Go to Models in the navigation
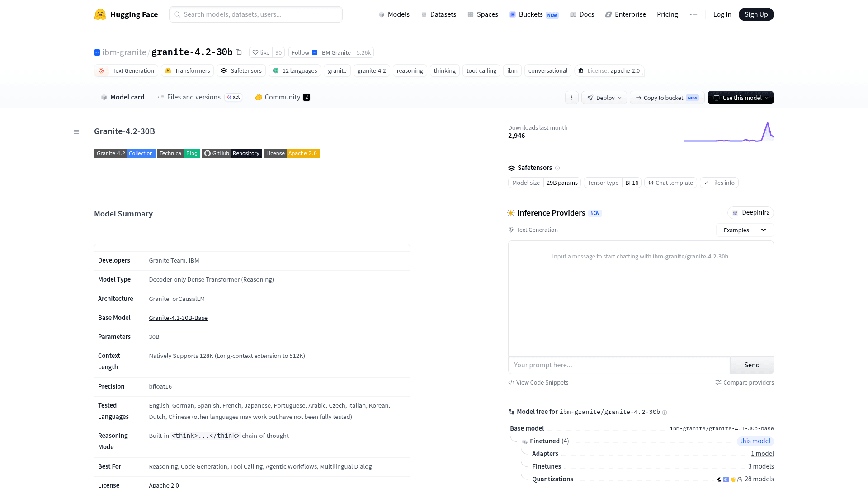 tap(394, 14)
